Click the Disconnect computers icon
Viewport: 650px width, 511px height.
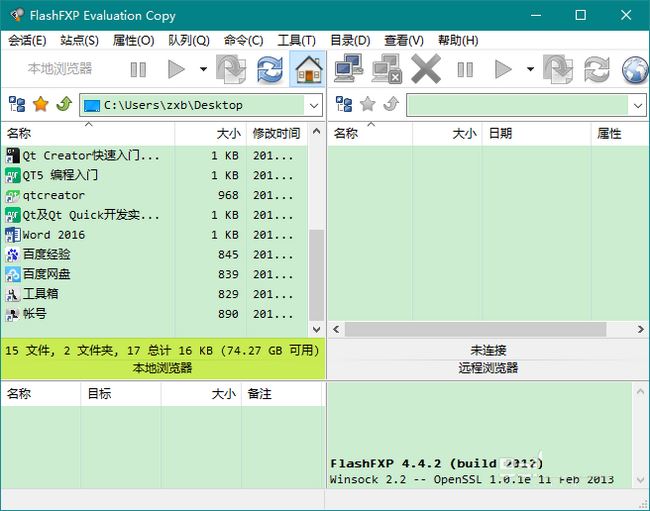pyautogui.click(x=387, y=69)
